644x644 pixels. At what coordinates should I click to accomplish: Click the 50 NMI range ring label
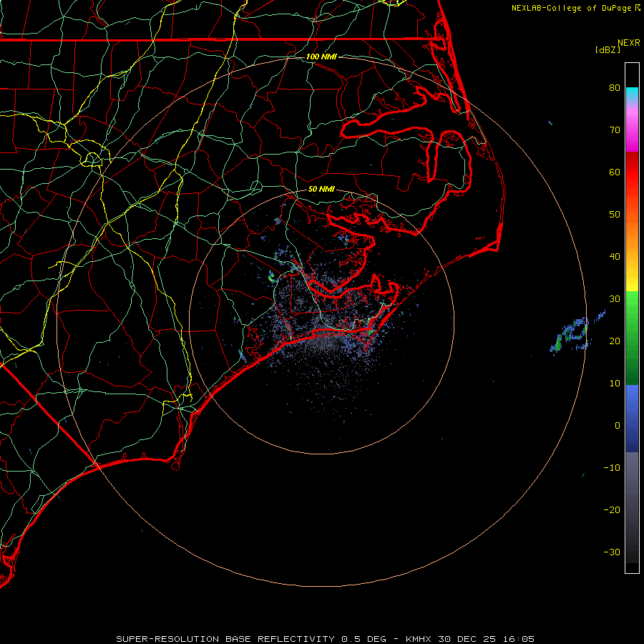point(321,189)
